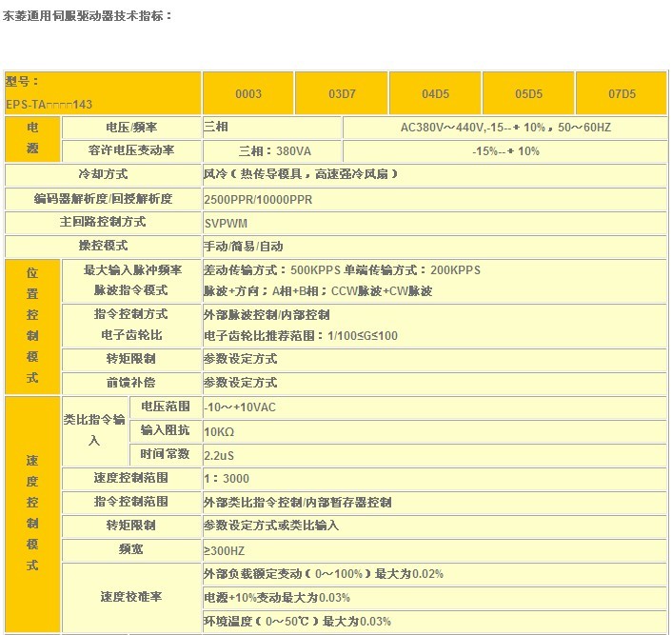Click the 冷却方式 row label
This screenshot has width=672, height=635.
click(x=103, y=174)
